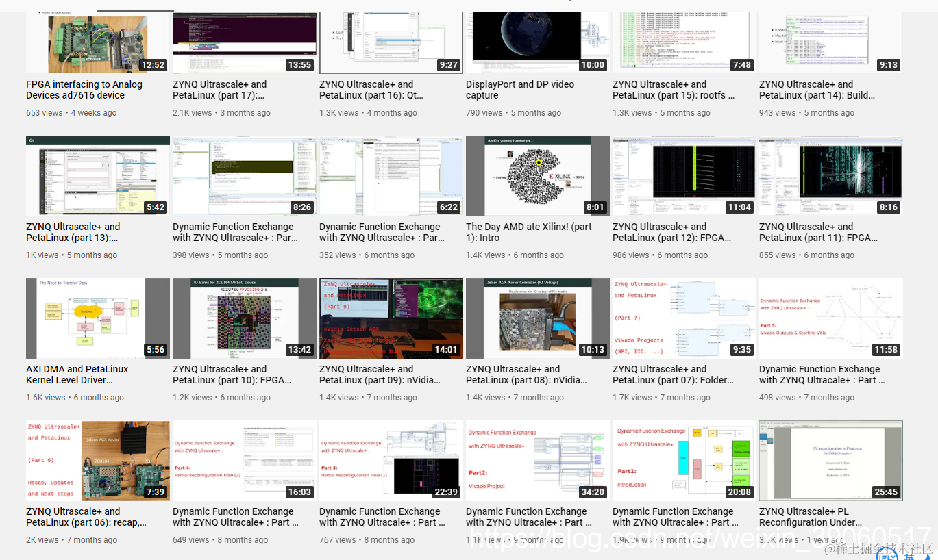Click '1.2K views • 6 months ago' text

[221, 398]
